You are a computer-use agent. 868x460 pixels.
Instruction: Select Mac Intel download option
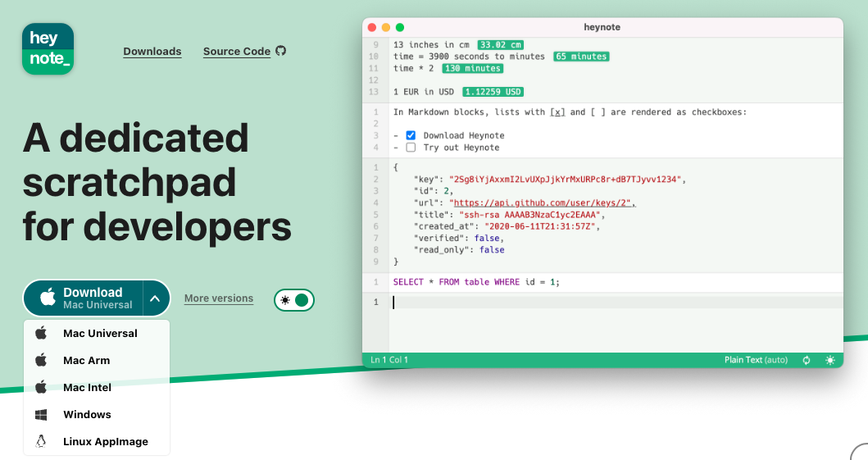pyautogui.click(x=97, y=388)
